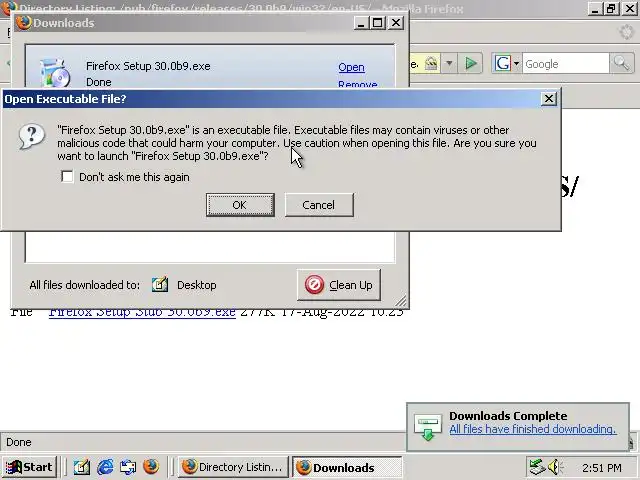This screenshot has width=640, height=480.
Task: Switch to Directory Listing taskbar button
Action: tap(233, 467)
